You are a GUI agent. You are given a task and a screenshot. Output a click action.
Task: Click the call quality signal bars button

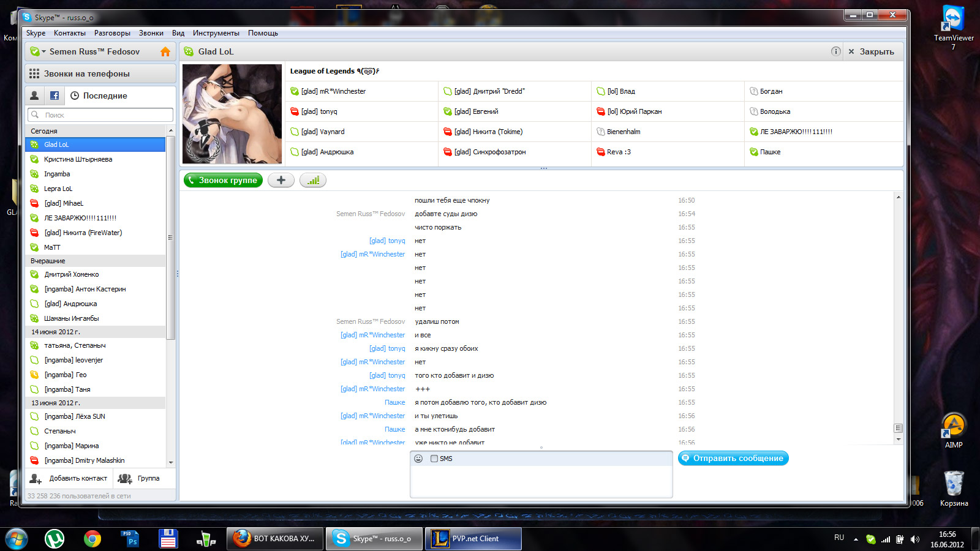[313, 181]
